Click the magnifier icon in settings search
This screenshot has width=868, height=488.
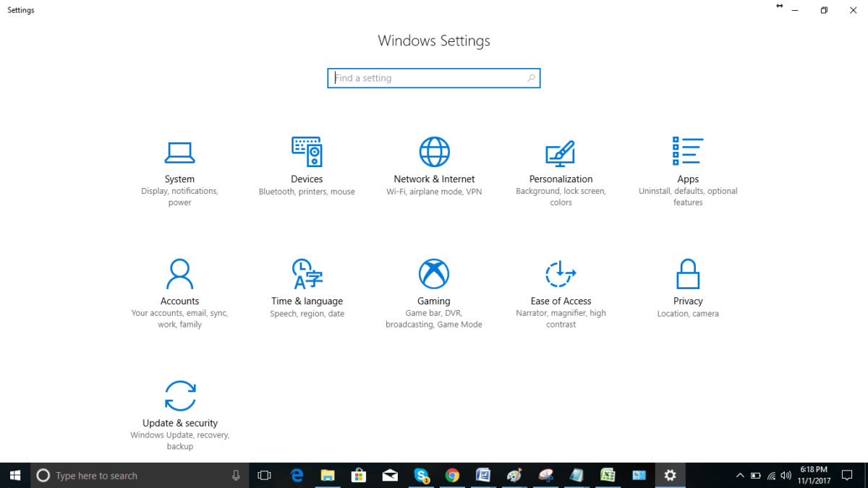pos(531,78)
